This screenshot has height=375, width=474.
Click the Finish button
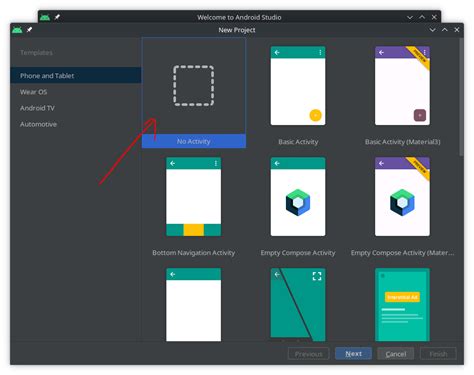pos(438,354)
